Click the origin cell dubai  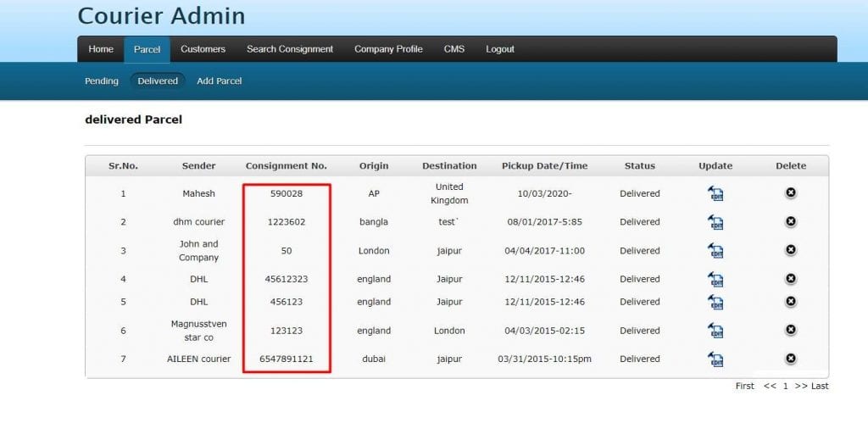[x=374, y=359]
